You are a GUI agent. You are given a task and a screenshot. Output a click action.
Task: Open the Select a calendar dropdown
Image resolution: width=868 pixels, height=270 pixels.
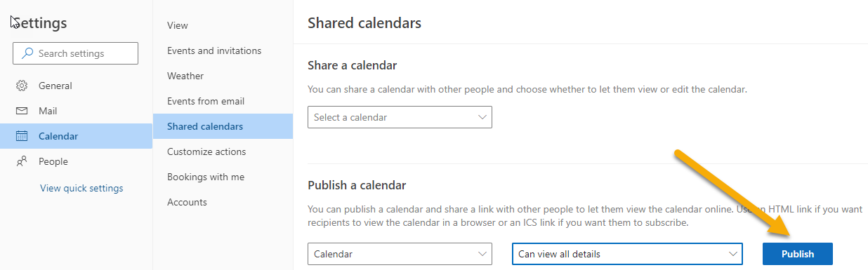[x=400, y=117]
